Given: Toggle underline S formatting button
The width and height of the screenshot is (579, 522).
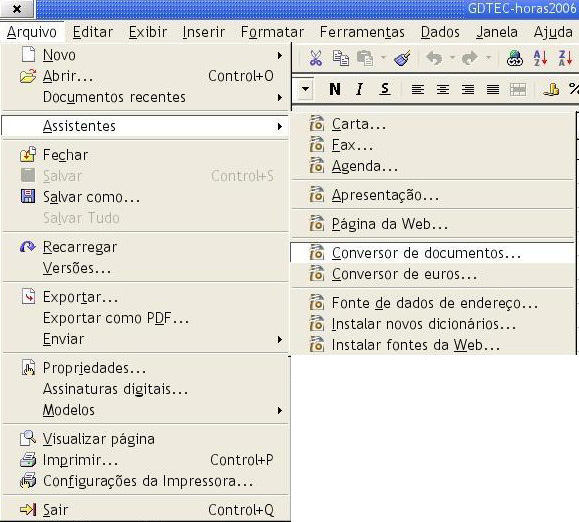Looking at the screenshot, I should pyautogui.click(x=384, y=89).
